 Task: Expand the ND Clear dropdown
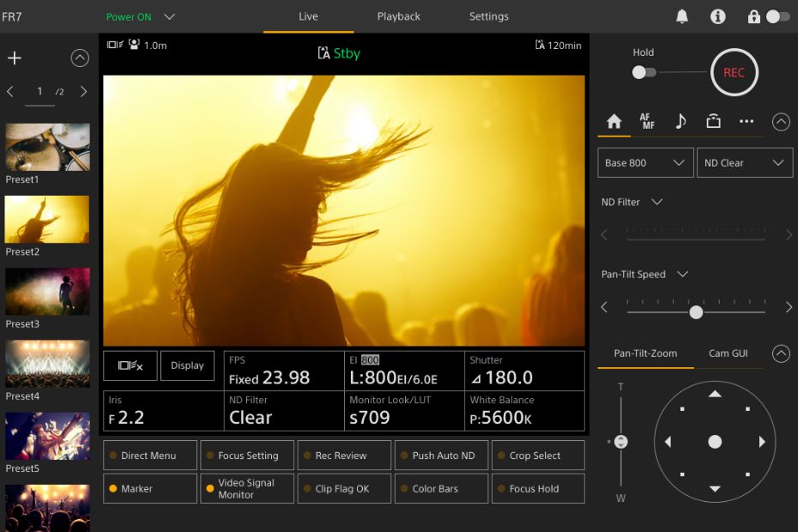[x=744, y=163]
